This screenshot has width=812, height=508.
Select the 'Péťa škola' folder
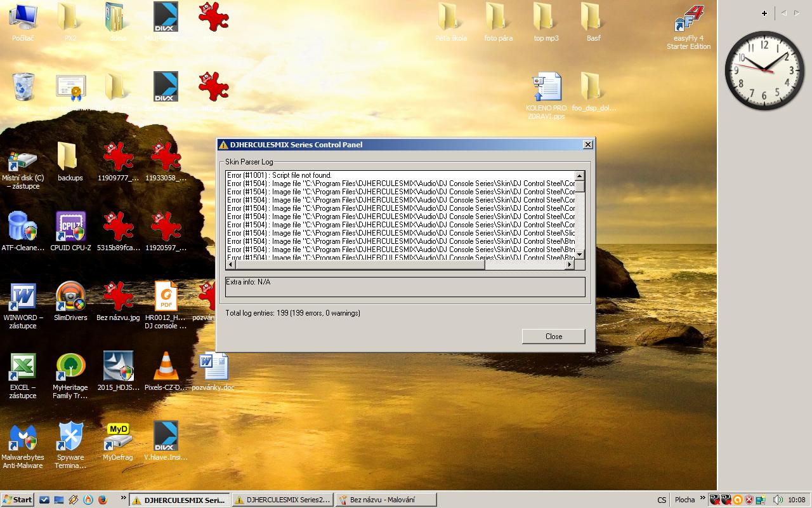451,22
